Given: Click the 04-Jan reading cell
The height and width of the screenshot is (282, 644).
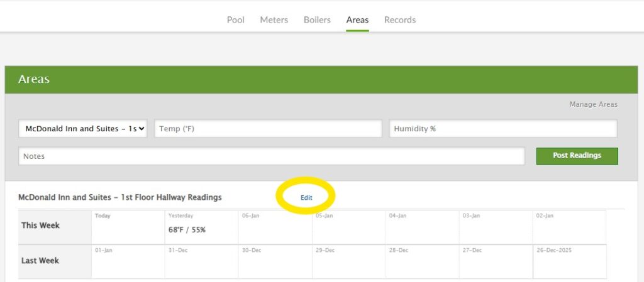Looking at the screenshot, I should pos(422,227).
